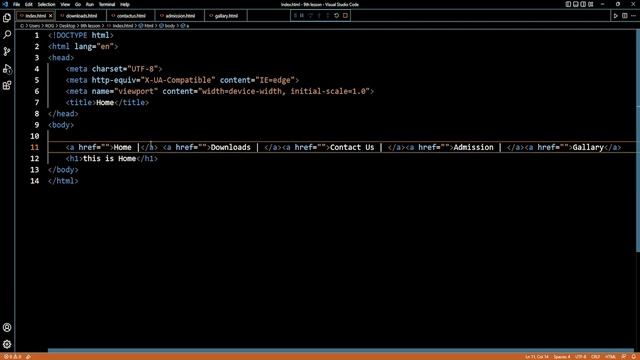Open the Manage gear icon

pyautogui.click(x=7, y=344)
